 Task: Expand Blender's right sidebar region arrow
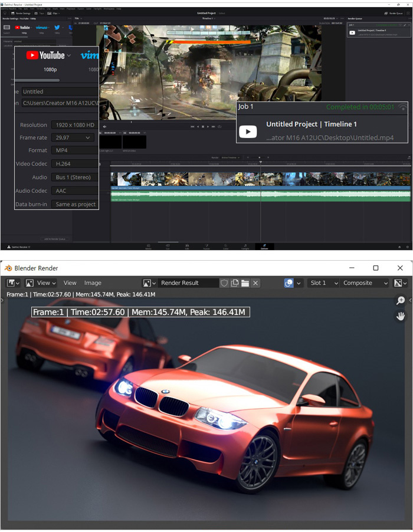pos(410,300)
